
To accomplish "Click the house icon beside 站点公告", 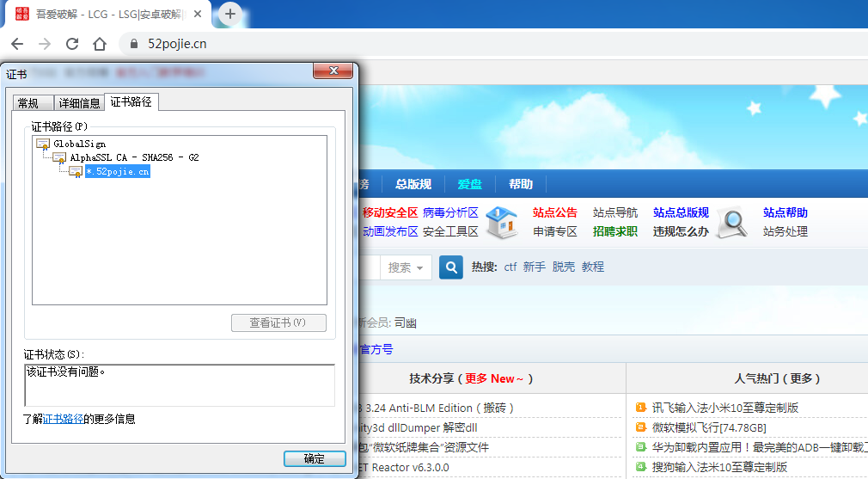I will 503,222.
